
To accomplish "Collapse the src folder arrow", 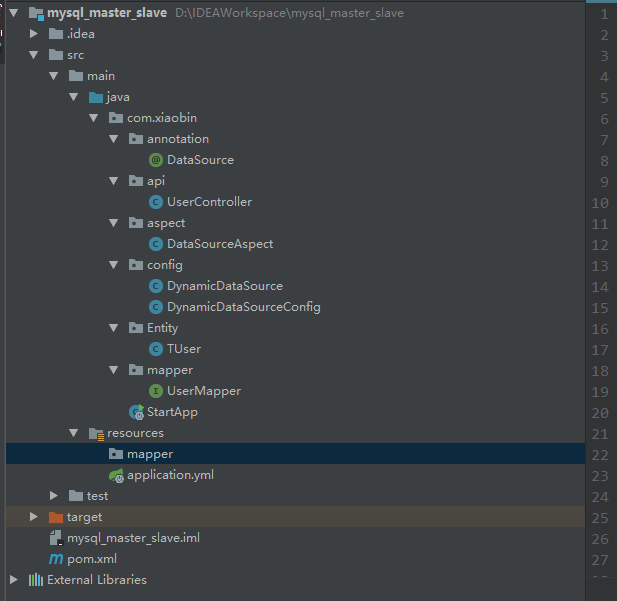I will pyautogui.click(x=34, y=55).
